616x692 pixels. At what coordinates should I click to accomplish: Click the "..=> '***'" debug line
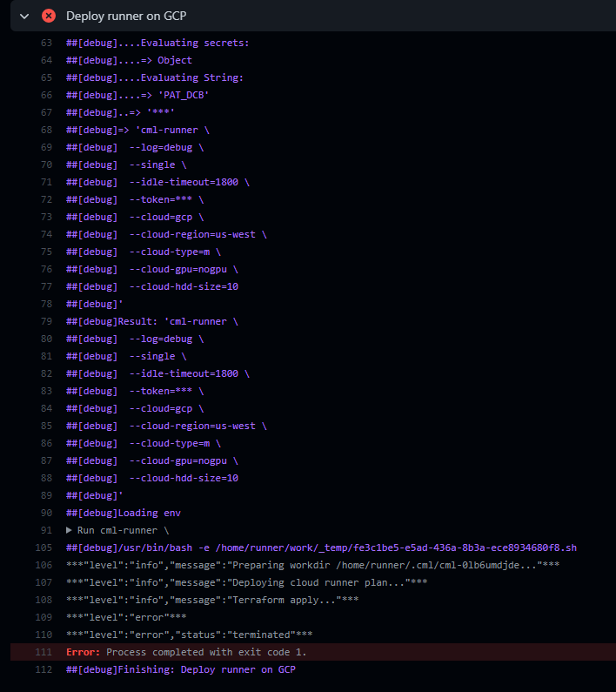(x=120, y=112)
